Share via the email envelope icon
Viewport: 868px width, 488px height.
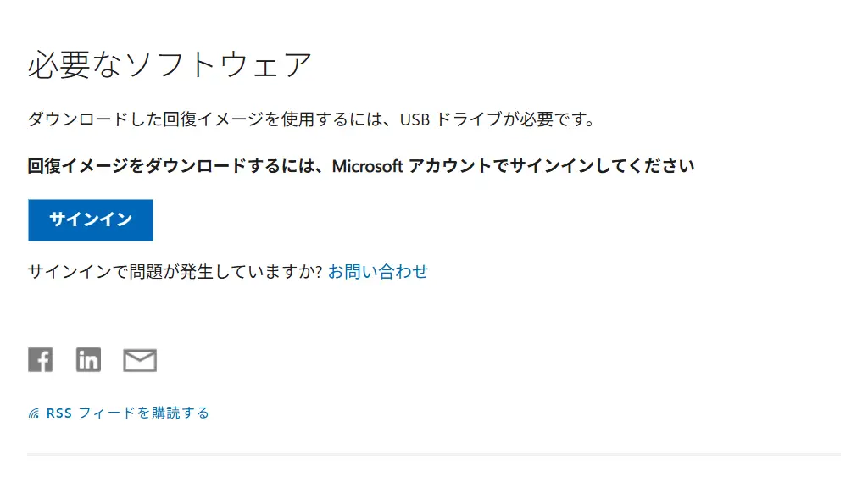(140, 361)
